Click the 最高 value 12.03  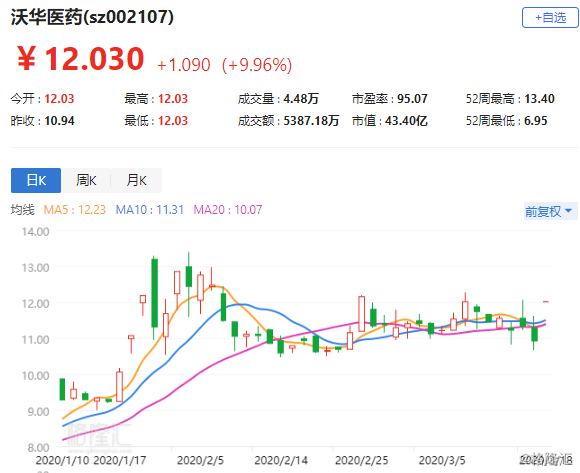[173, 99]
